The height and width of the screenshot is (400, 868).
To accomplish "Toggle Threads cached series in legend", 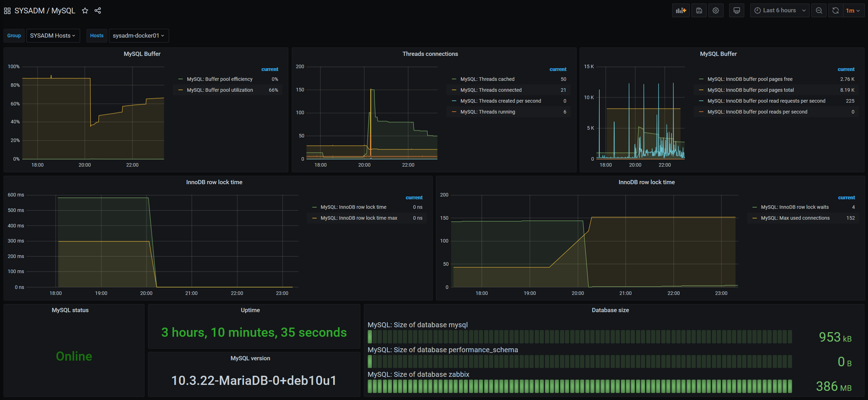I will [x=487, y=79].
